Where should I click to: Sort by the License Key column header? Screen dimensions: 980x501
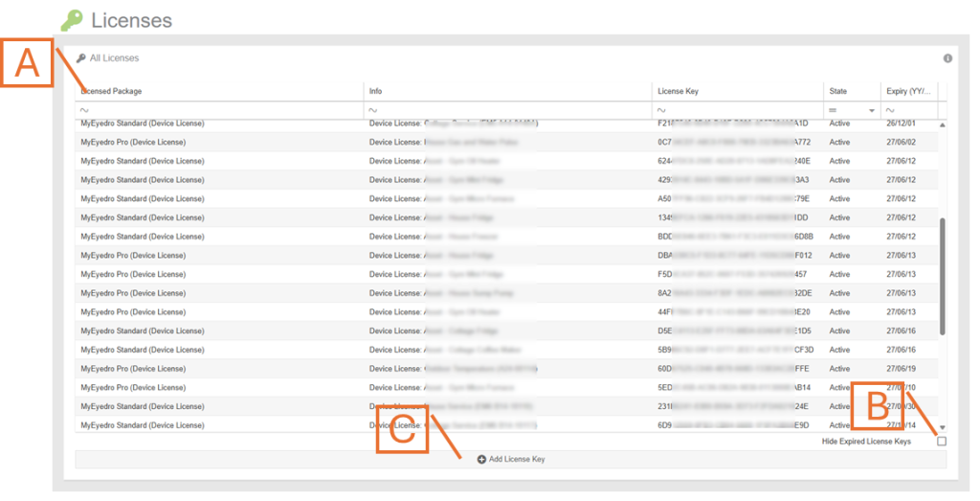[x=738, y=91]
